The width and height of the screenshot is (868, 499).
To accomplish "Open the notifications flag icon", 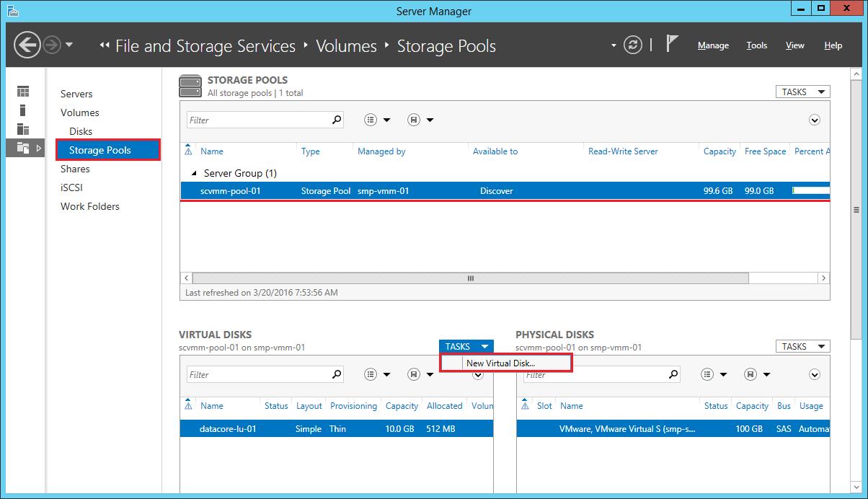I will [671, 45].
